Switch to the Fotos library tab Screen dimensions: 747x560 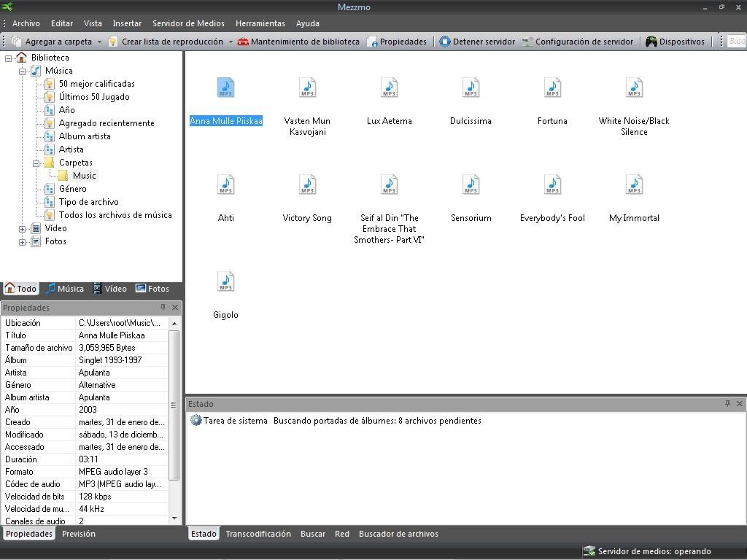point(152,289)
